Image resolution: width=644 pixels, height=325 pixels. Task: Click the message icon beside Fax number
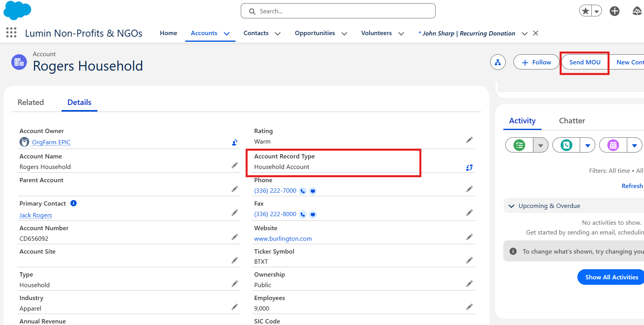click(x=313, y=215)
